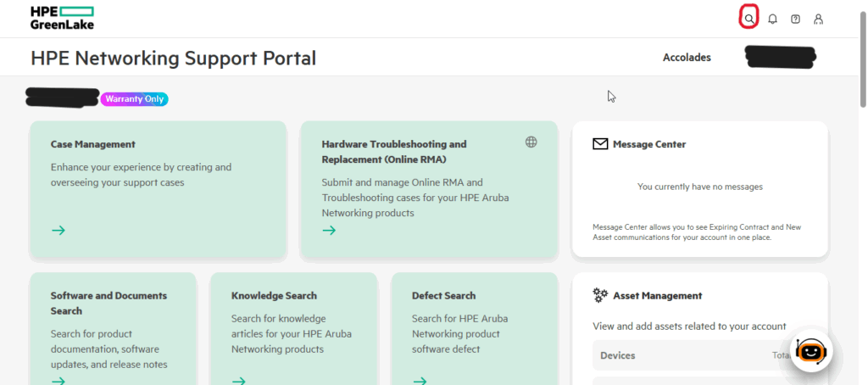Open the chatbot assistant robot icon
This screenshot has height=385, width=868.
pos(811,350)
